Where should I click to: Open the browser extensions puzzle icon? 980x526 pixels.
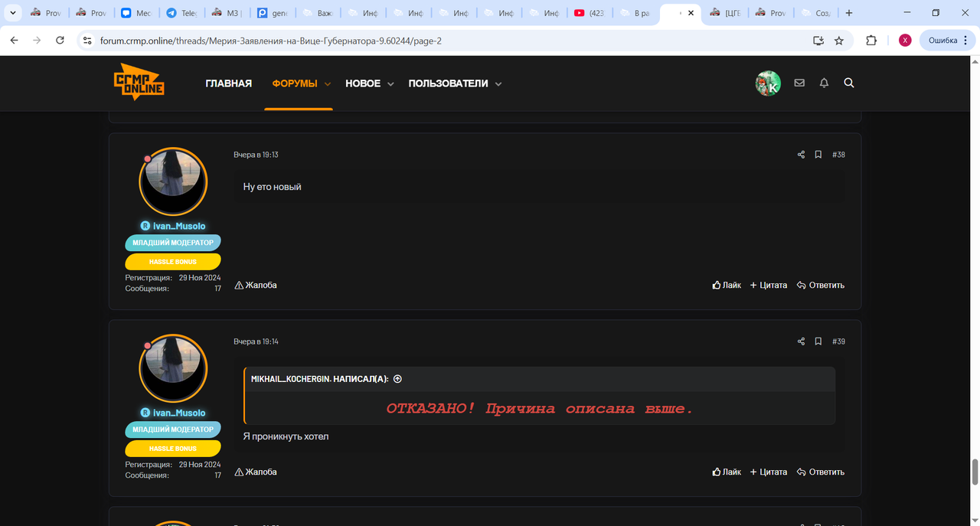(x=871, y=41)
